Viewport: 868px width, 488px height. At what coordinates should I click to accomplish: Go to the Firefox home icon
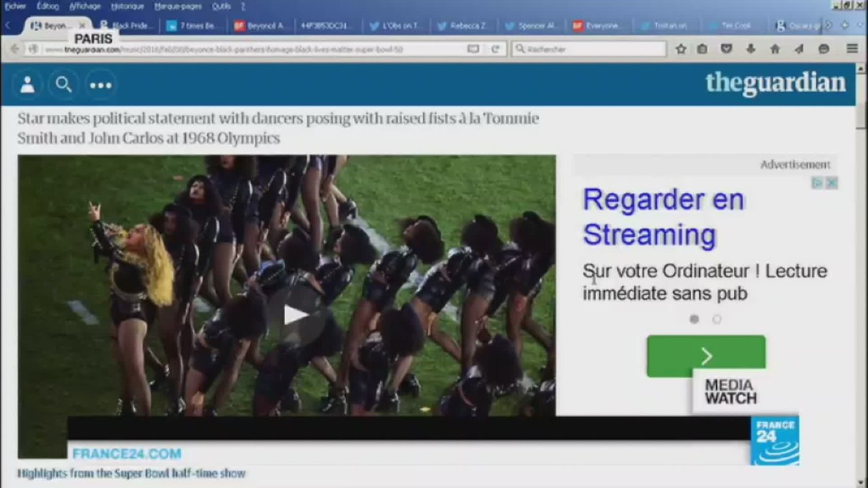click(x=774, y=49)
